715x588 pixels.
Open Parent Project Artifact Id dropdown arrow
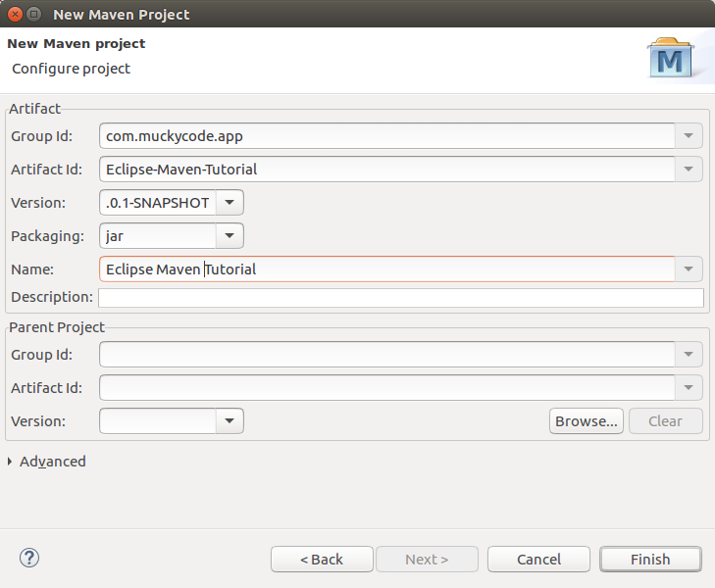(689, 388)
